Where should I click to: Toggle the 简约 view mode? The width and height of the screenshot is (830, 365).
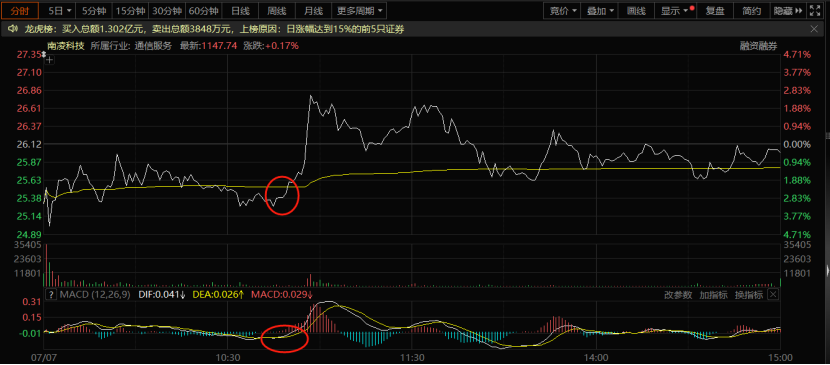[x=752, y=10]
